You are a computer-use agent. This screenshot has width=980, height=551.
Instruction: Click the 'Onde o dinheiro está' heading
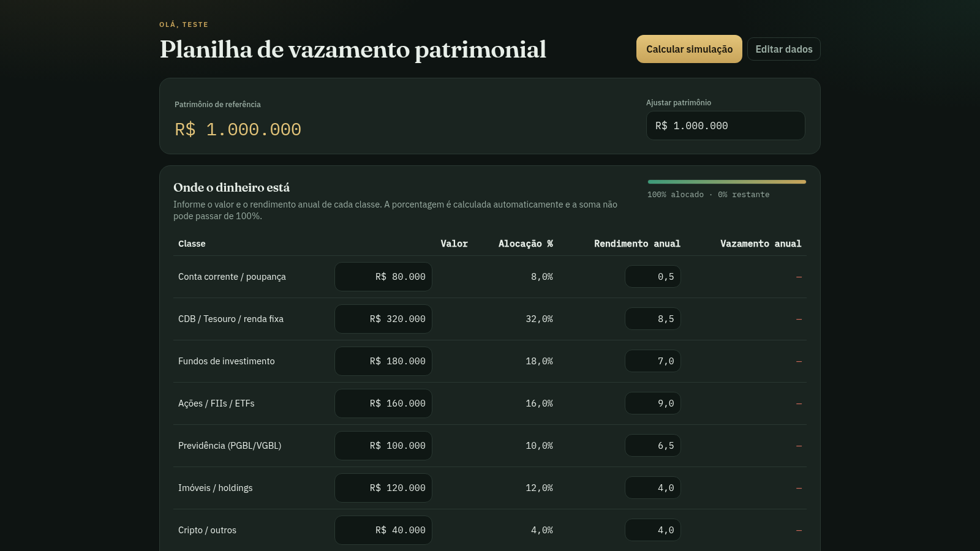click(232, 187)
